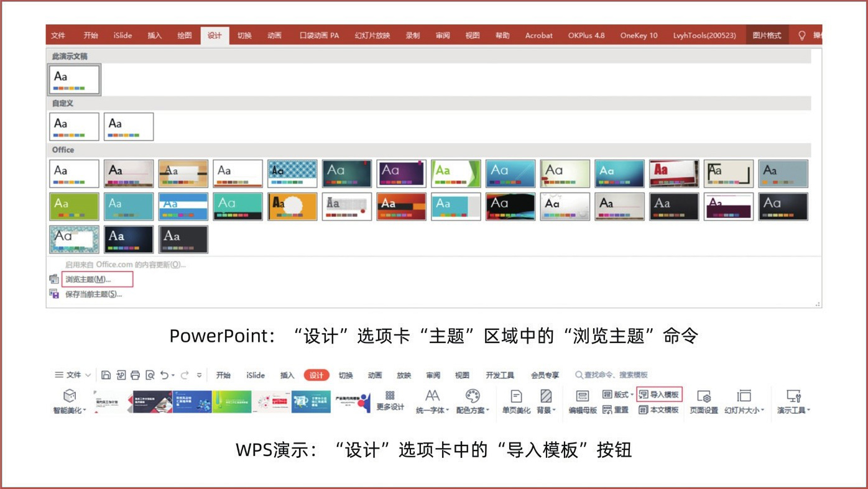Click 保存当前主题(S)... command
The height and width of the screenshot is (489, 868).
[94, 294]
